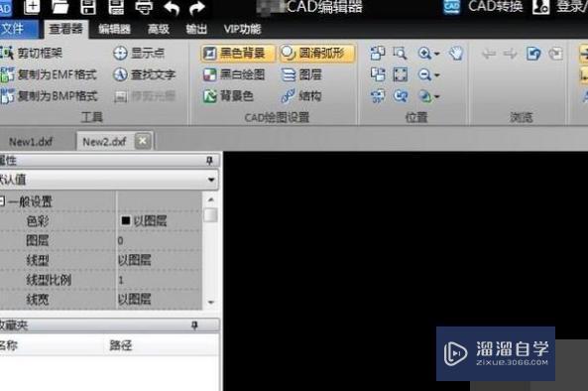Click the 线型 value 以图层

click(160, 260)
